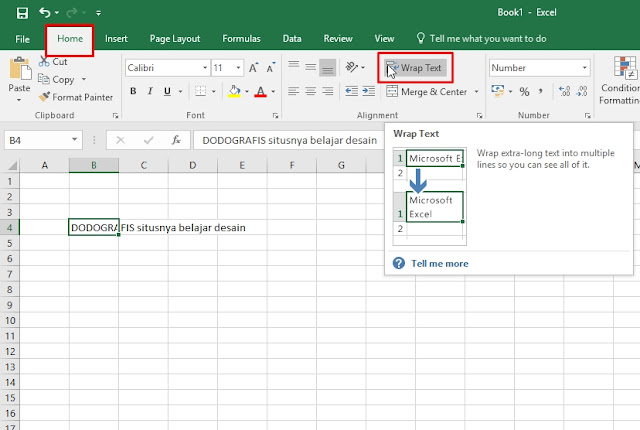Open the Orientation text rotation menu
640x430 pixels.
tap(355, 67)
